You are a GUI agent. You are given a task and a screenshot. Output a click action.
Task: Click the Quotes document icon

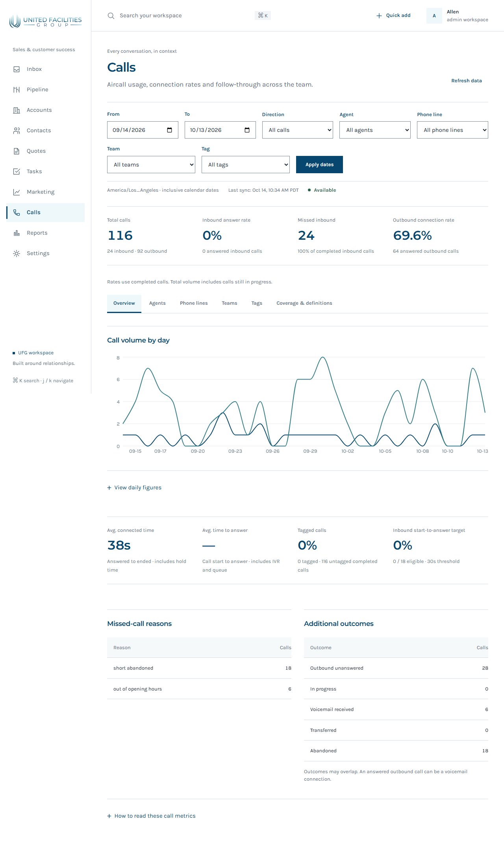tap(17, 151)
